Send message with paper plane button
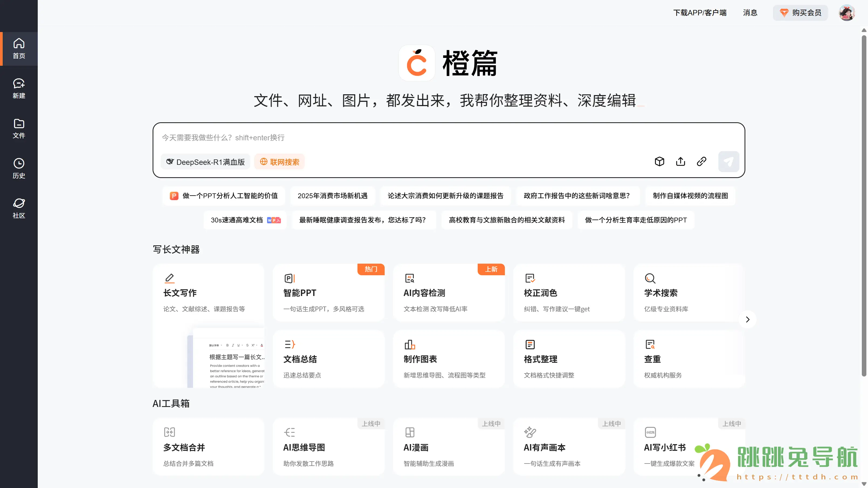The image size is (868, 488). click(x=728, y=162)
